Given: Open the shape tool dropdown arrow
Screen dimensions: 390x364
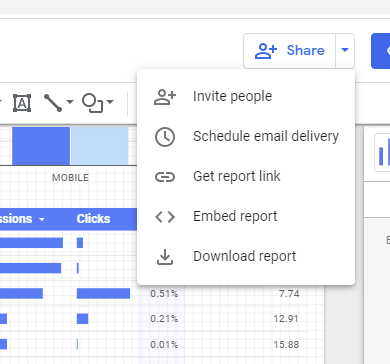Looking at the screenshot, I should click(110, 101).
